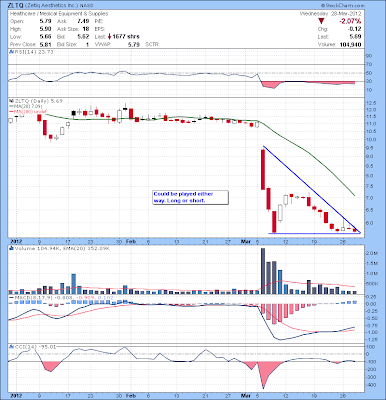Screen dimensions: 386x400
Task: Select the Ask value 7.49
Action: (x=83, y=21)
